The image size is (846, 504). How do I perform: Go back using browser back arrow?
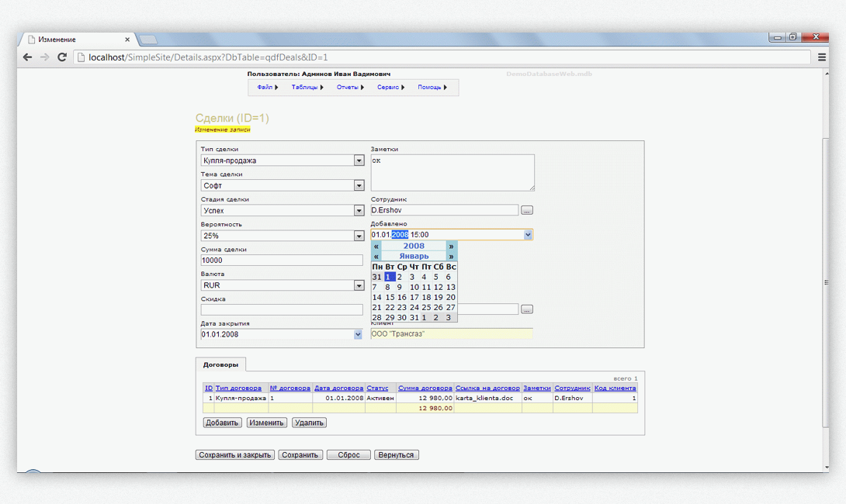(x=27, y=57)
